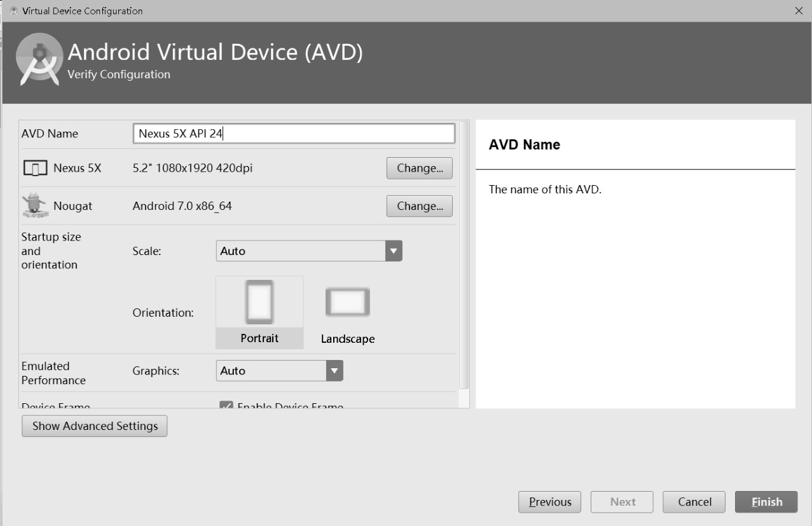Open the Graphics dropdown
This screenshot has width=812, height=526.
coord(279,371)
